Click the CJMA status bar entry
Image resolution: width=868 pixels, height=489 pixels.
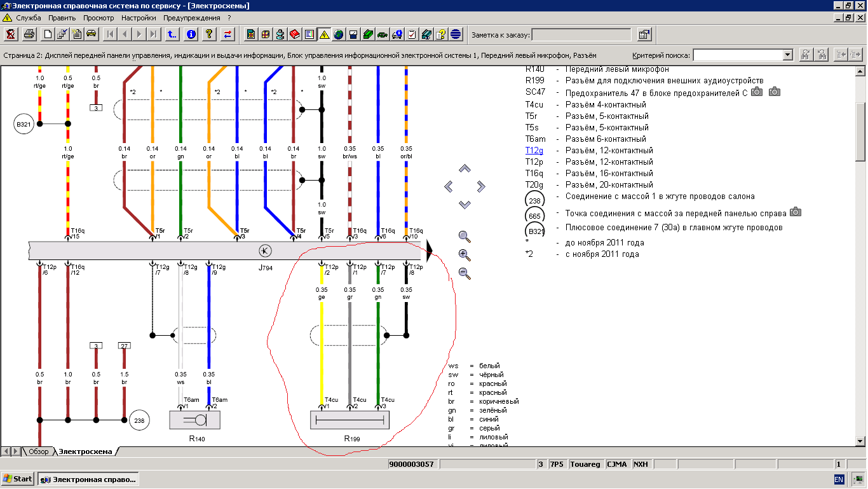tap(617, 464)
